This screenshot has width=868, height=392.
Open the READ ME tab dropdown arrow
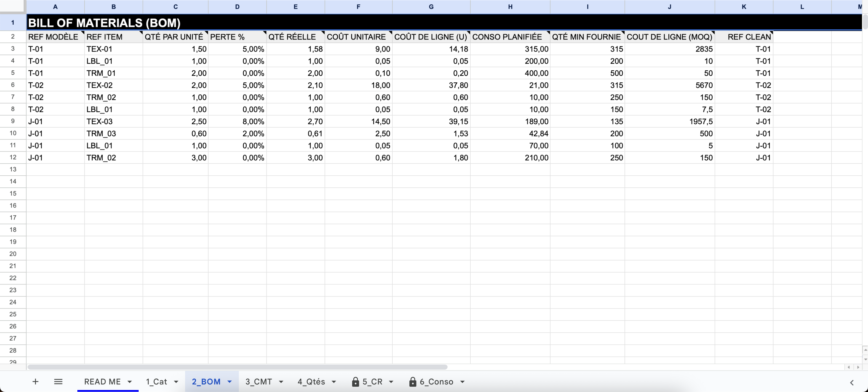pos(130,382)
